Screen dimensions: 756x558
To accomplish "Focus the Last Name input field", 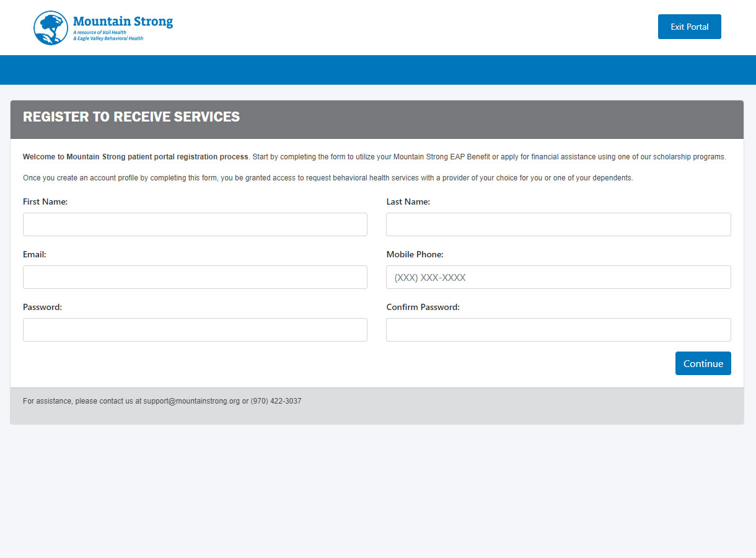I will 558,224.
